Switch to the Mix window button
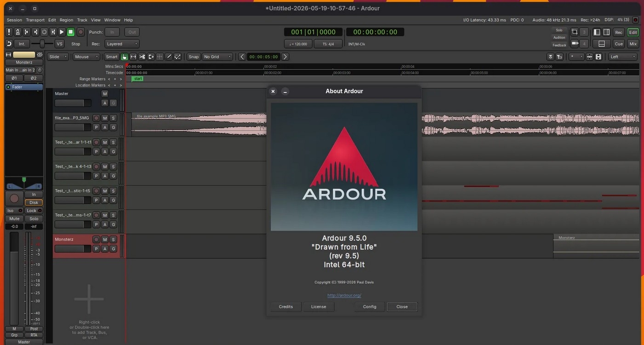Viewport: 644px width, 345px height. (633, 44)
